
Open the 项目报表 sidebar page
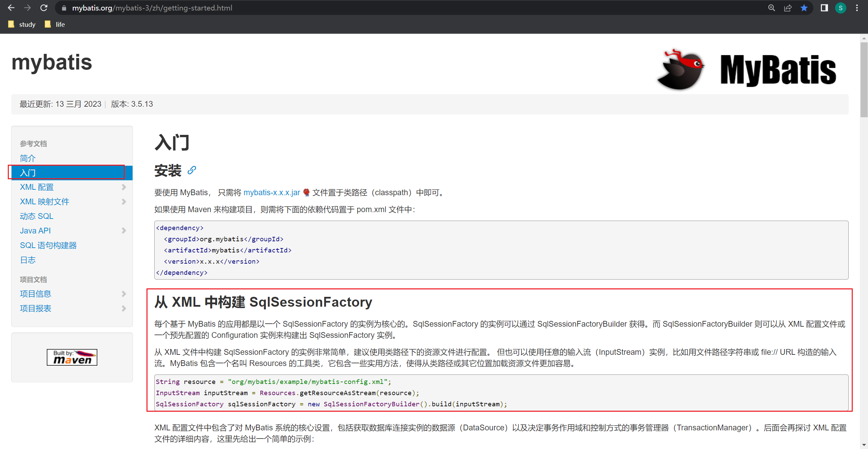coord(35,308)
